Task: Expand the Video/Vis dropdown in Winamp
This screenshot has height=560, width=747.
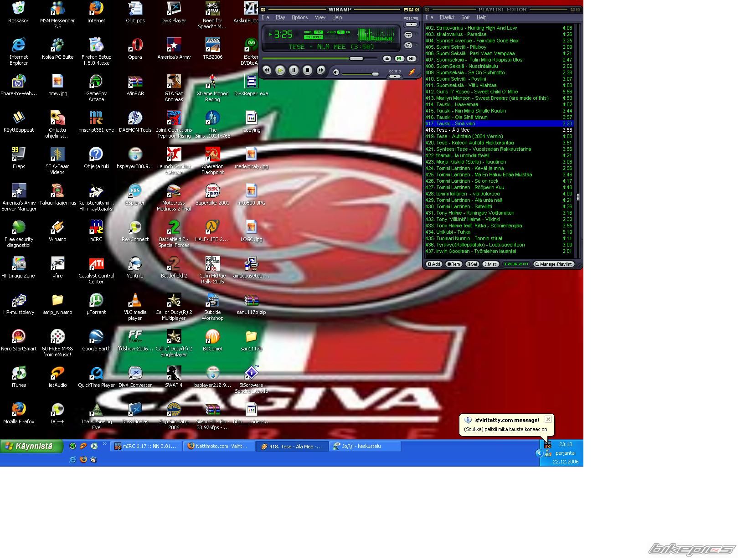Action: click(x=411, y=25)
